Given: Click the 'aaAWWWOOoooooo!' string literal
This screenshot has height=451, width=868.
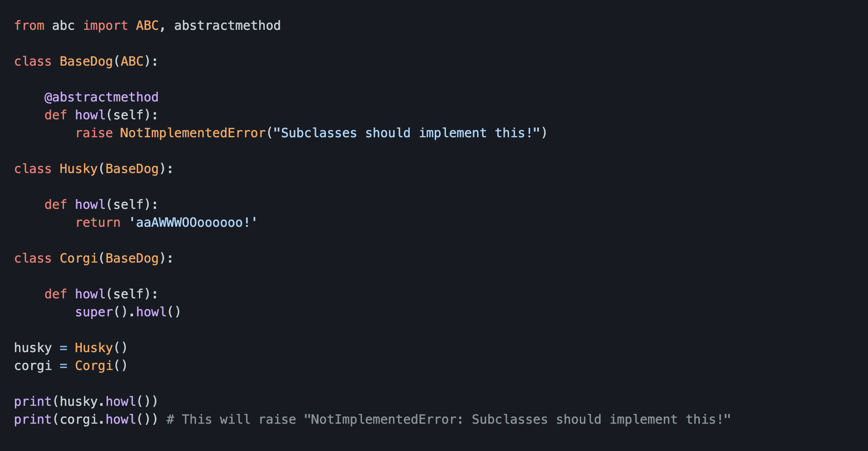Looking at the screenshot, I should [193, 223].
